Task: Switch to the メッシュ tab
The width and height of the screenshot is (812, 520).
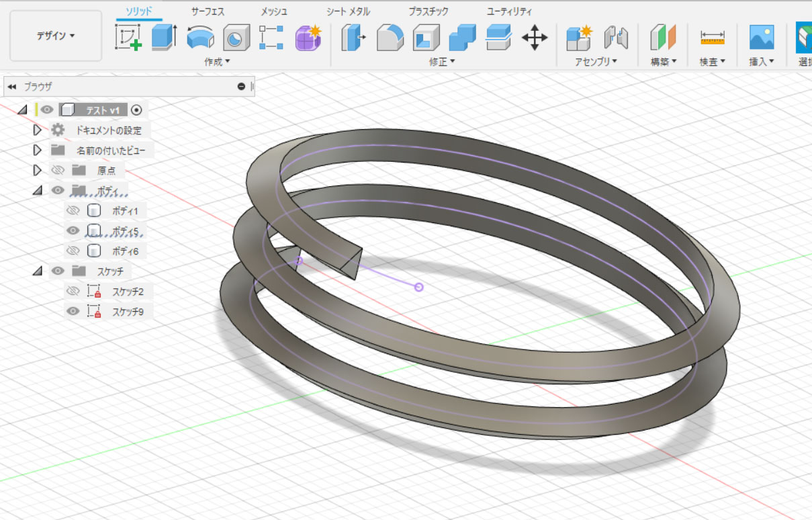Action: [x=274, y=11]
